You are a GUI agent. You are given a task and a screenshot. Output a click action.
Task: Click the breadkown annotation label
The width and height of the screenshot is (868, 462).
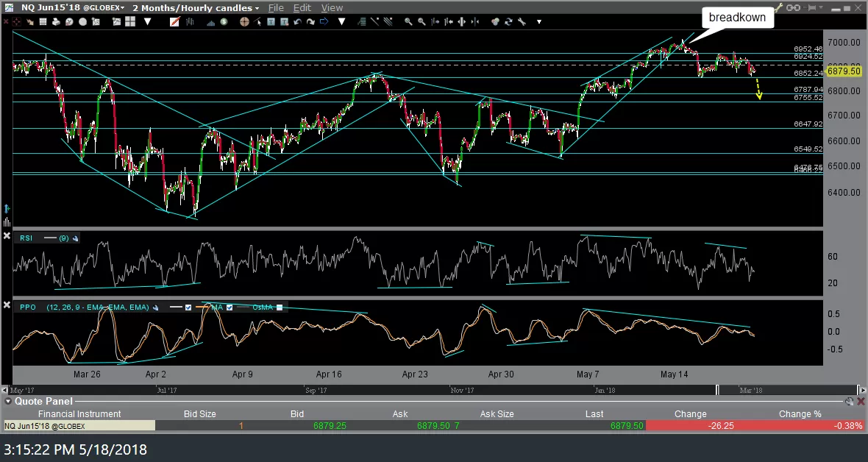(x=737, y=17)
